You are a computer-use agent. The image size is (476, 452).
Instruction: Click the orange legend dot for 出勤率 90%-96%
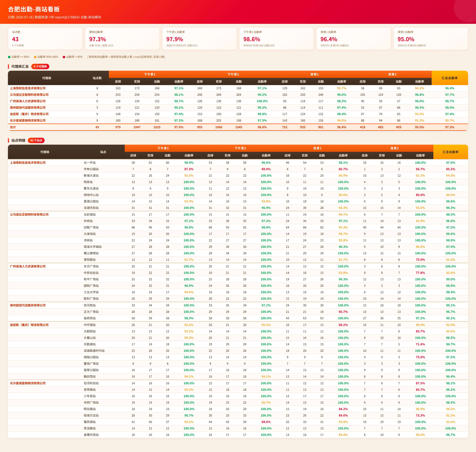(x=35, y=57)
